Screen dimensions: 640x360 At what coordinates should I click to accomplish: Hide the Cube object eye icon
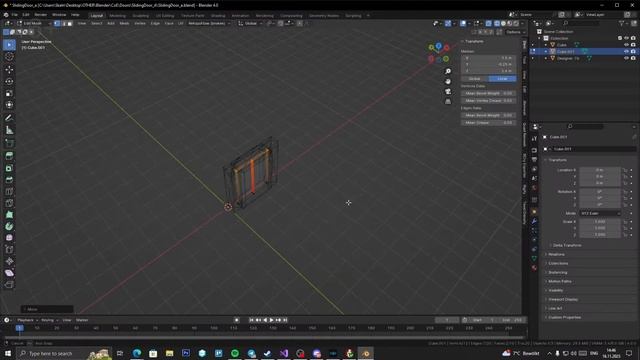tap(626, 44)
